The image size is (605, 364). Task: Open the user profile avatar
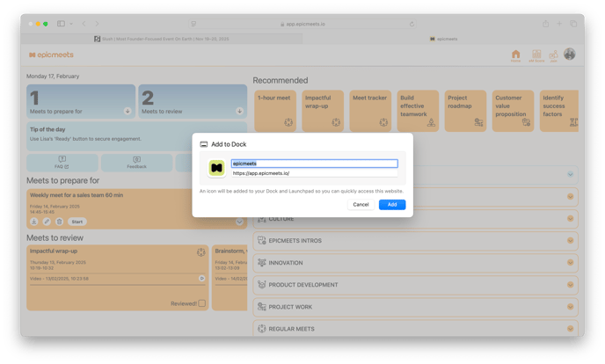point(570,54)
